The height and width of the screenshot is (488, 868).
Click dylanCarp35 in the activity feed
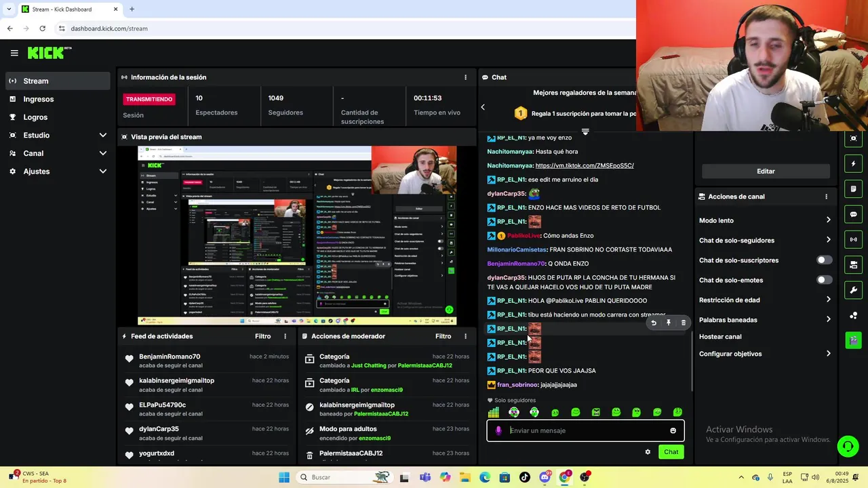tap(159, 429)
